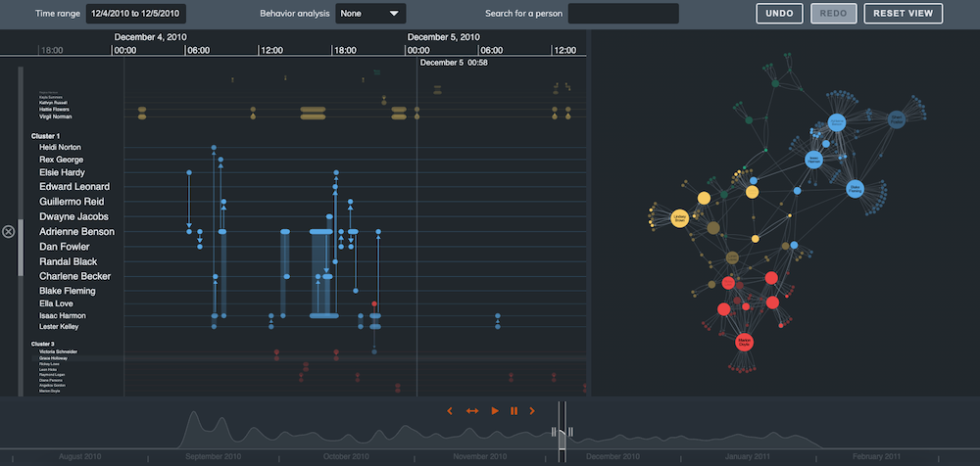This screenshot has height=466, width=980.
Task: Select the blue Isaac Harmon graph node
Action: tap(812, 159)
